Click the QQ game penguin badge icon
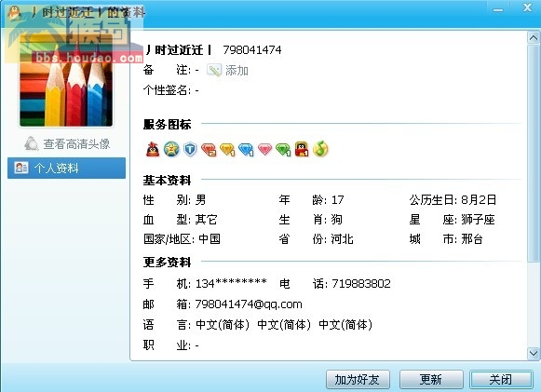This screenshot has height=392, width=541. pyautogui.click(x=302, y=149)
